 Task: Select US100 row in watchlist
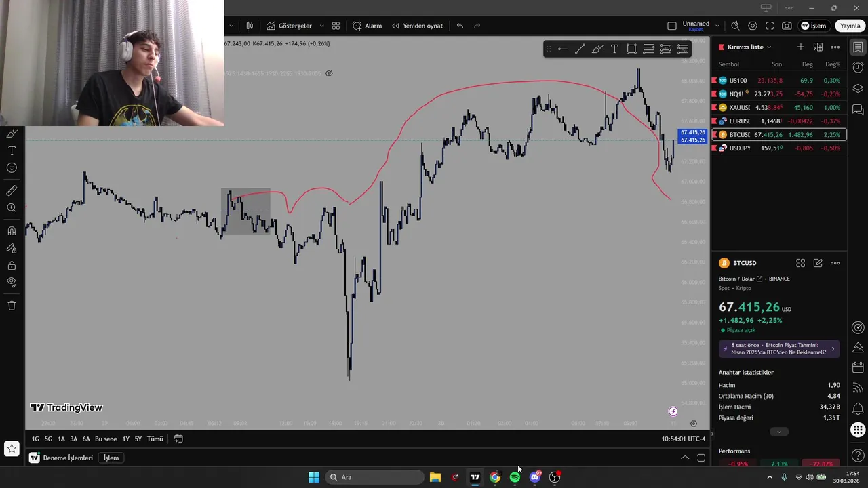click(x=778, y=81)
